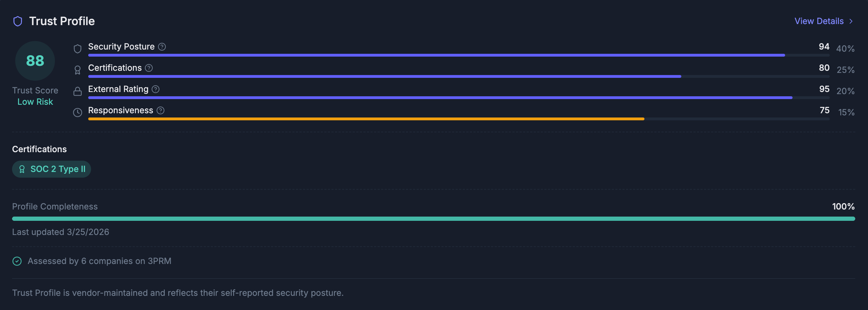Screen dimensions: 868x310
Task: Open the Certifications tooltip question mark
Action: tap(148, 68)
